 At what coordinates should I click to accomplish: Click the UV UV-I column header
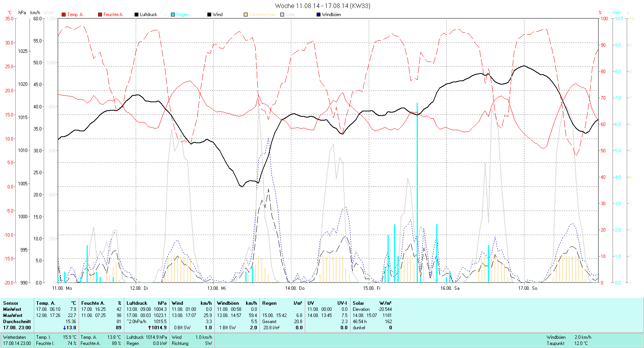pos(327,303)
